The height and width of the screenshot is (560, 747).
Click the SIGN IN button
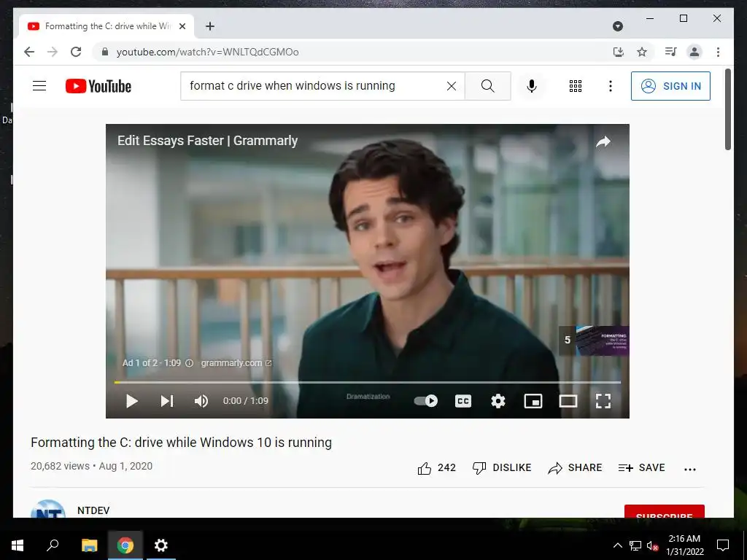tap(670, 86)
